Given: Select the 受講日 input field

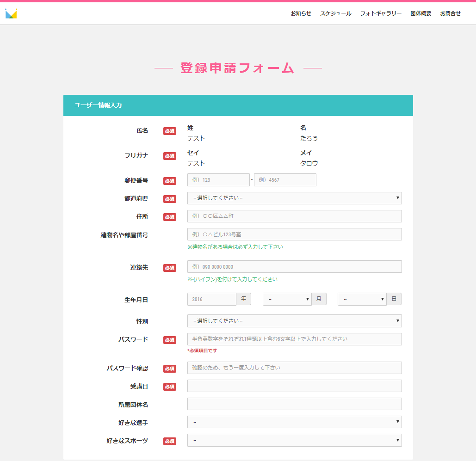Looking at the screenshot, I should pos(294,386).
